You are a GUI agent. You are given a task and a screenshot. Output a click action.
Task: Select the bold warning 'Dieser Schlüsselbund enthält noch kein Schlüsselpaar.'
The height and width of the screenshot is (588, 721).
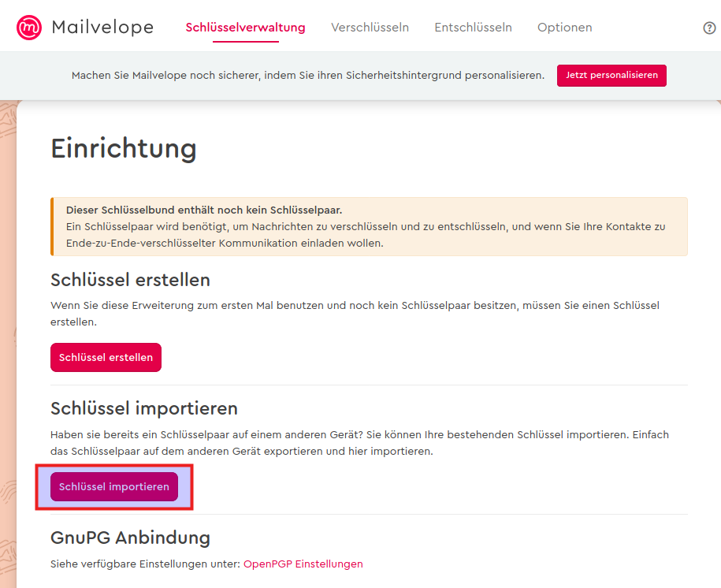[204, 210]
